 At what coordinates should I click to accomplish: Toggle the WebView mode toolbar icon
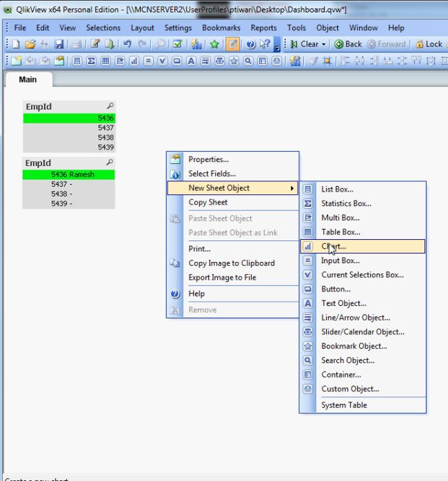tap(232, 44)
